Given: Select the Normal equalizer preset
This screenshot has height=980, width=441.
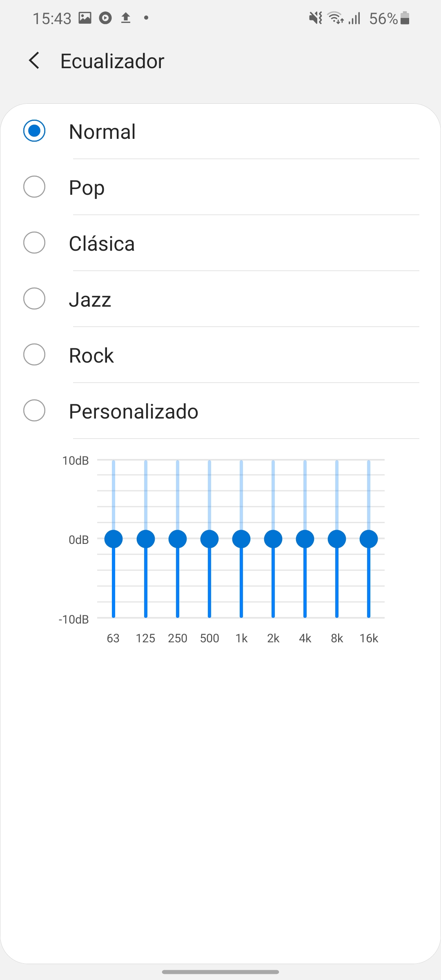Looking at the screenshot, I should pyautogui.click(x=220, y=131).
